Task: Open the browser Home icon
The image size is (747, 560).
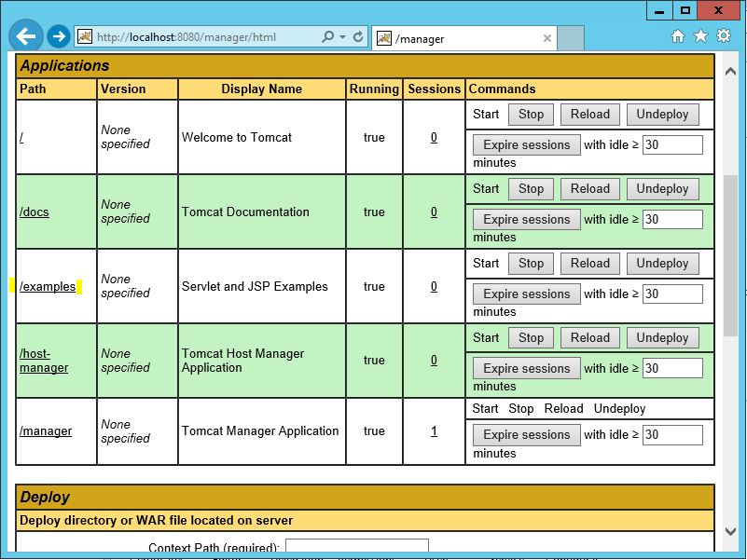Action: [x=677, y=35]
